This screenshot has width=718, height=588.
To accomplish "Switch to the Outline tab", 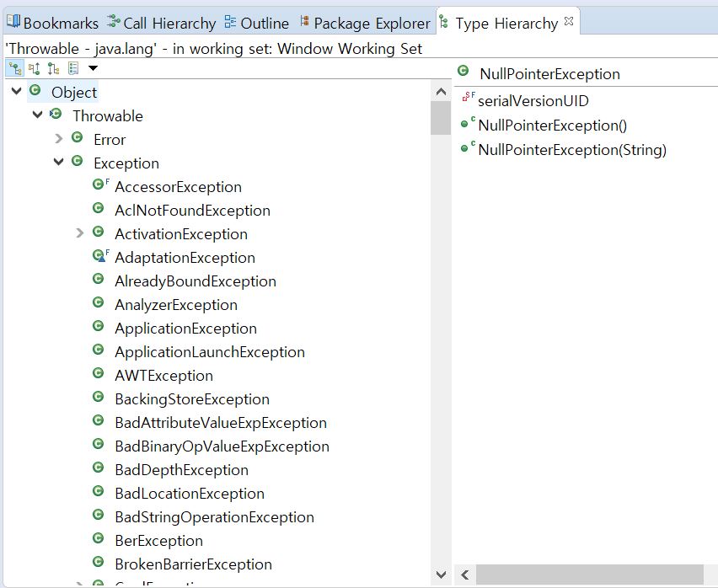I will point(257,24).
